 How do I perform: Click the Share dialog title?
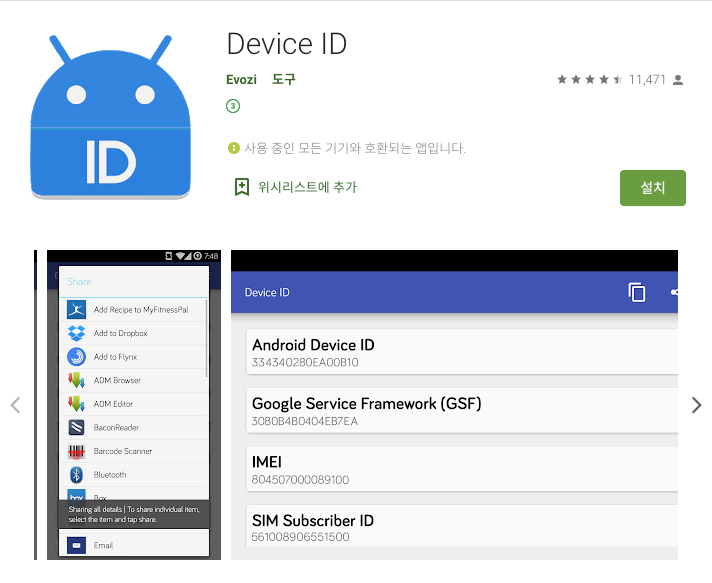pyautogui.click(x=79, y=282)
